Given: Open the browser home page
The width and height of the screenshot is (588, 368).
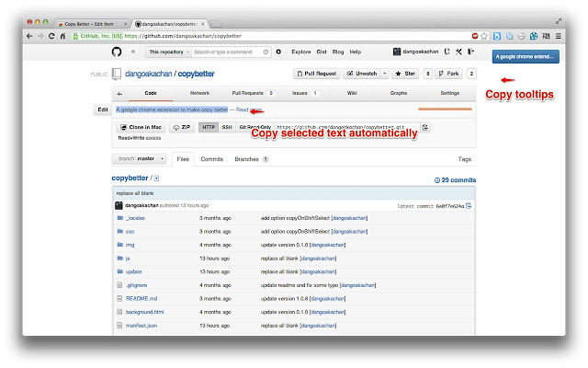Looking at the screenshot, I should click(62, 36).
